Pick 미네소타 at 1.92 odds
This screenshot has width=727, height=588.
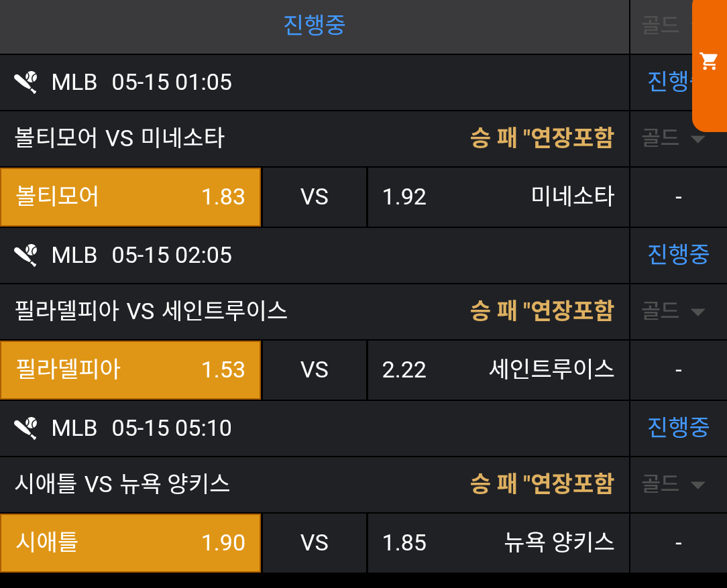point(498,197)
